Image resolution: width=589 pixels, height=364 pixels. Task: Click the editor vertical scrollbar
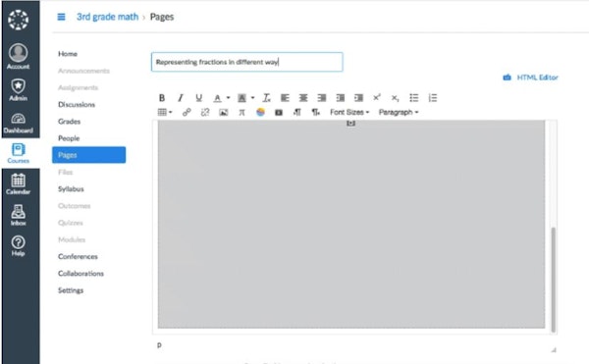[x=553, y=280]
